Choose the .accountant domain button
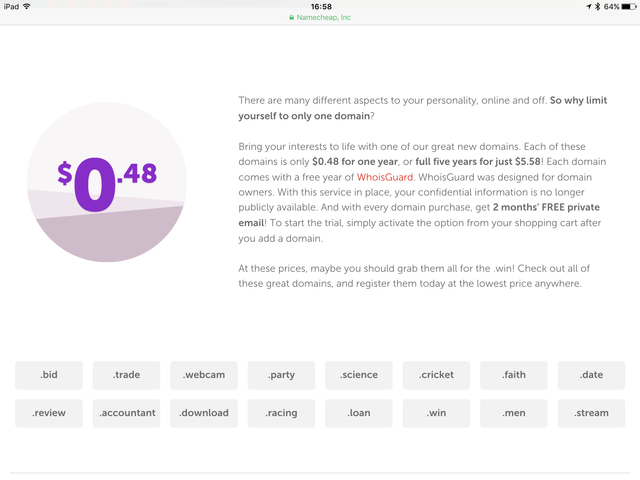 127,413
